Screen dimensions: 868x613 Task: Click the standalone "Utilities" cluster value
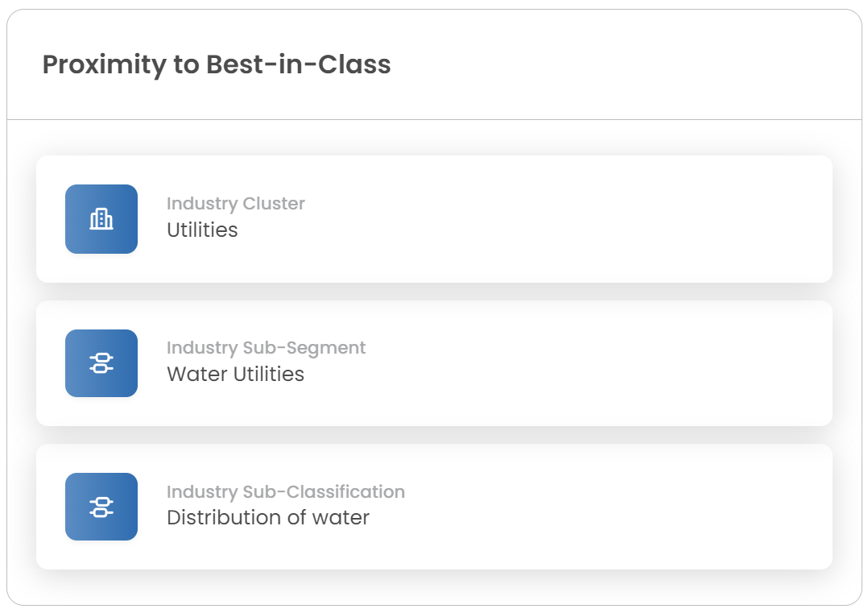coord(202,230)
